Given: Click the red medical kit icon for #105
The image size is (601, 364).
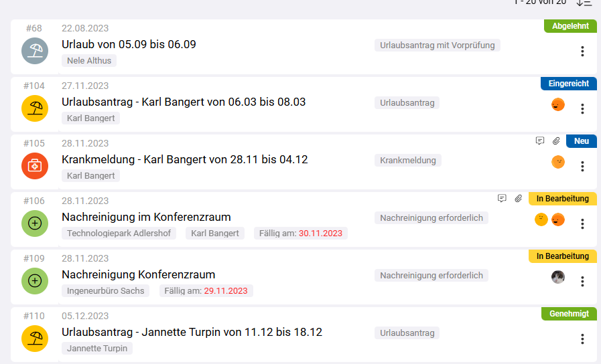Looking at the screenshot, I should click(35, 166).
